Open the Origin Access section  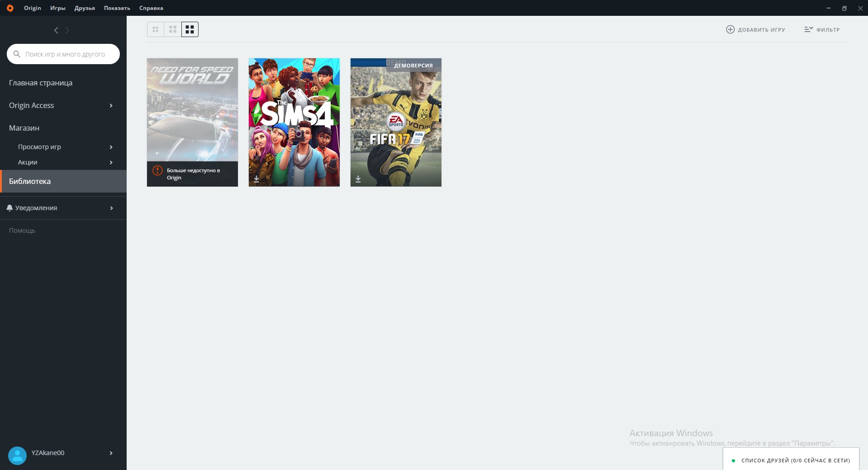tap(32, 105)
